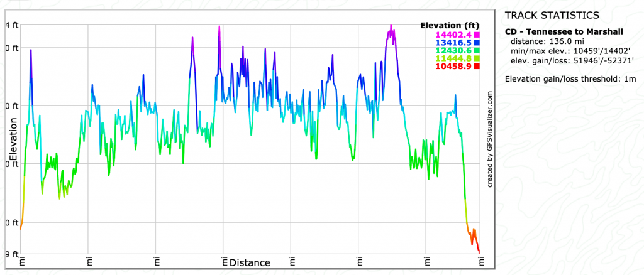Screen dimensions: 644x275
Task: Select the blue 13416.5 legend swatch
Action: tap(477, 43)
